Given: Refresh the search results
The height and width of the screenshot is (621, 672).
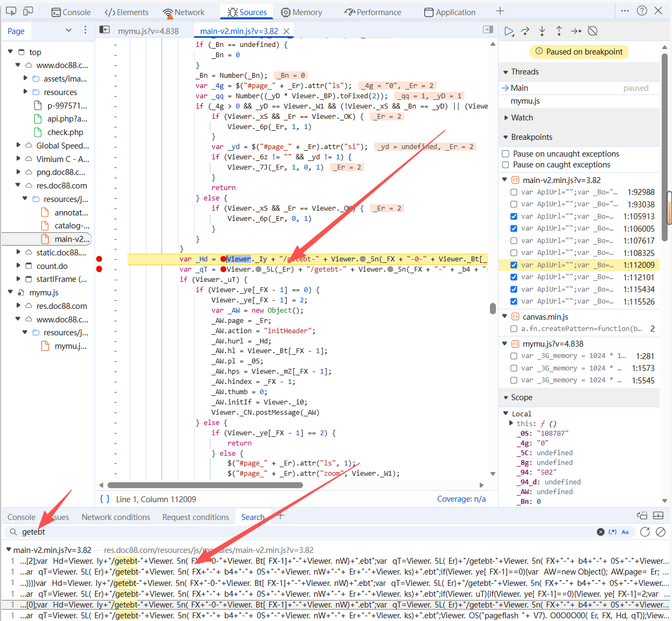Looking at the screenshot, I should [644, 532].
